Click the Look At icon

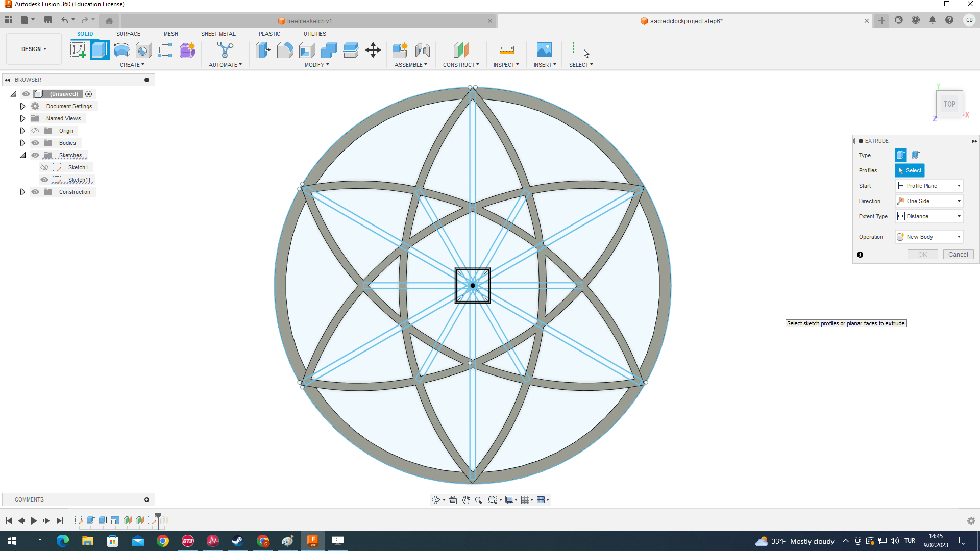coord(453,500)
